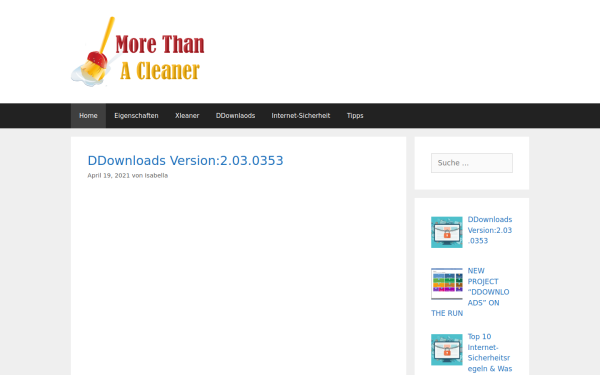
Task: Click the author link Isabella
Action: tap(156, 176)
